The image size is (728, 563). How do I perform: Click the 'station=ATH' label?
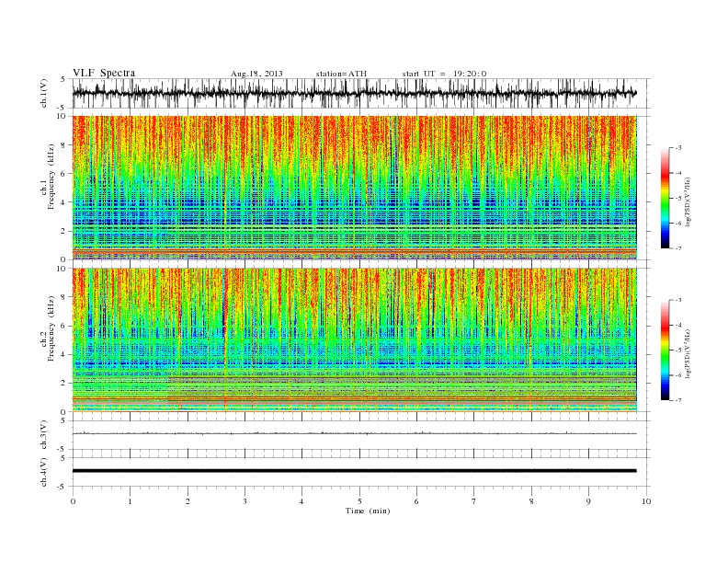click(x=341, y=74)
